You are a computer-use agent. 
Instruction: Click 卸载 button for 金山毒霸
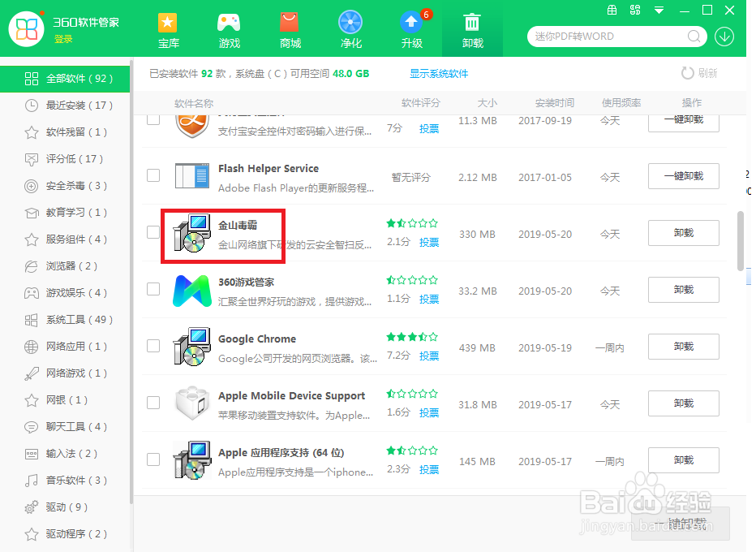[684, 233]
